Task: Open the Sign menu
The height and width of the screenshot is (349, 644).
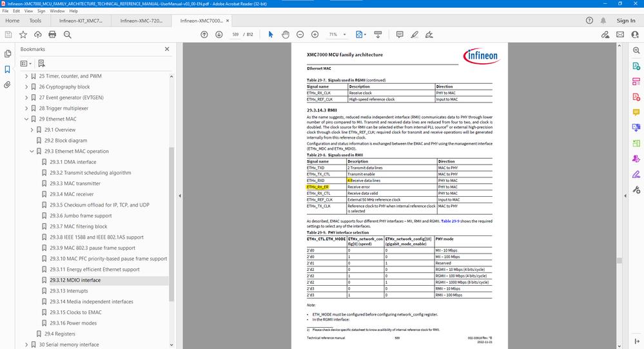Action: tap(41, 11)
